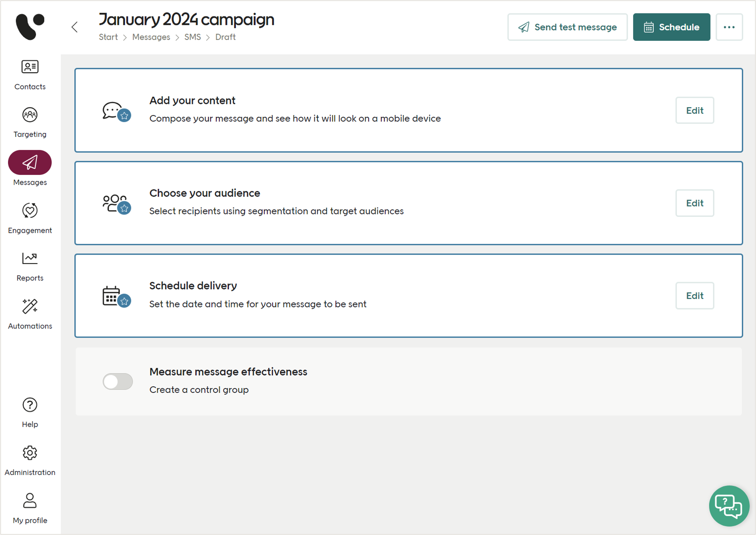Click the SMS breadcrumb link
Image resolution: width=756 pixels, height=535 pixels.
(192, 37)
